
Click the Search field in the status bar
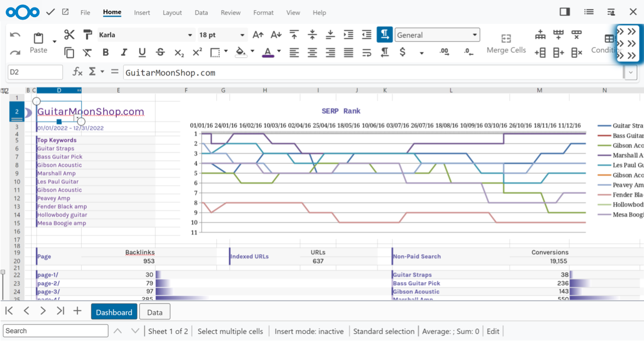coord(55,331)
